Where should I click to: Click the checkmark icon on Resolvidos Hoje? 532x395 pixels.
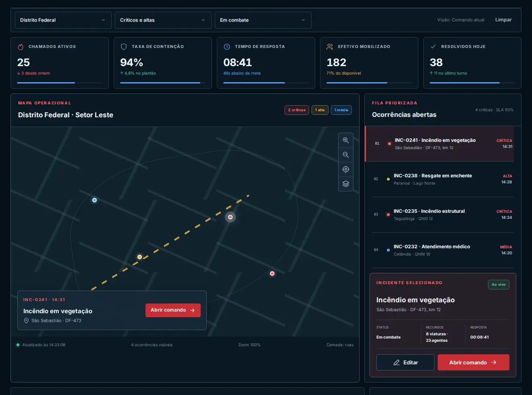point(433,47)
